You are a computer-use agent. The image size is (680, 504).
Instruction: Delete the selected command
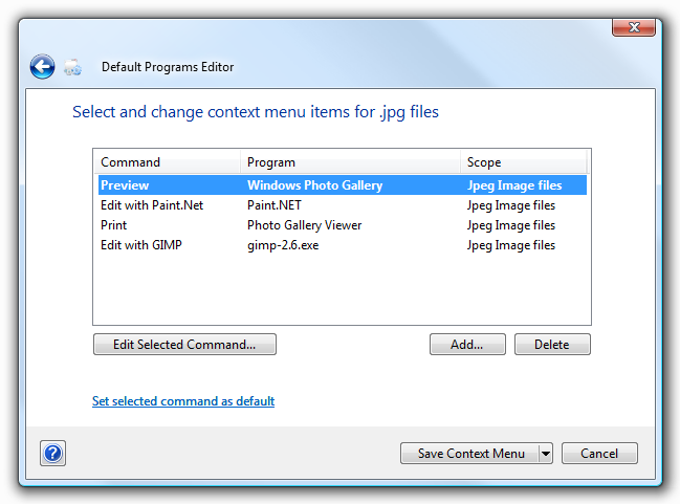tap(552, 344)
